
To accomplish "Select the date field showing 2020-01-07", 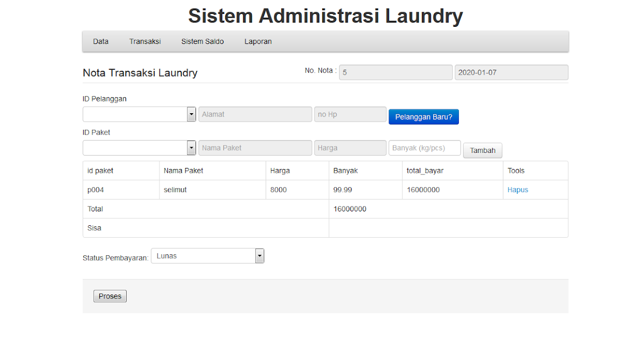I will tap(511, 72).
